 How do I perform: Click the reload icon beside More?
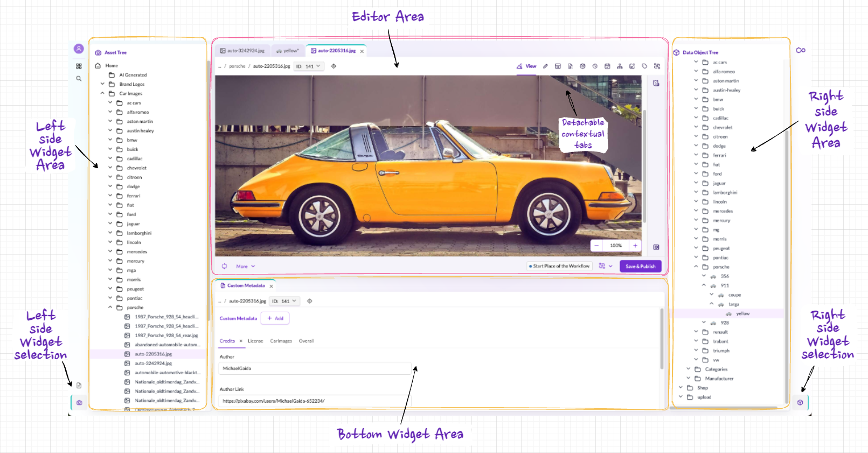pos(225,266)
